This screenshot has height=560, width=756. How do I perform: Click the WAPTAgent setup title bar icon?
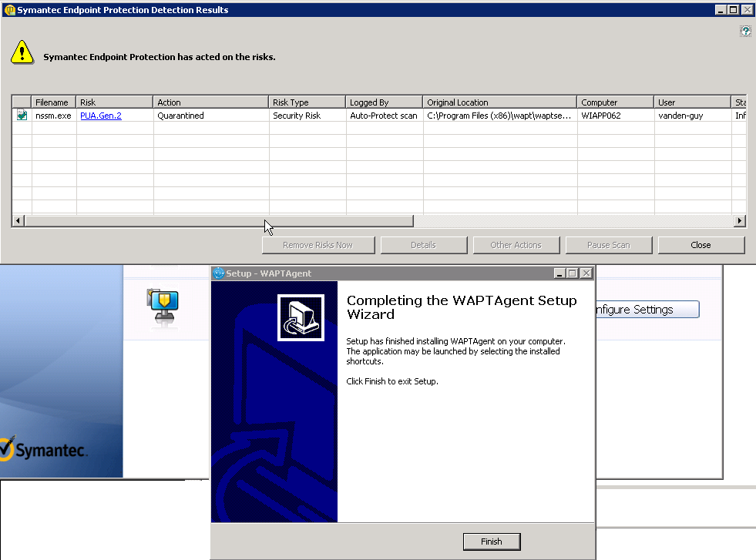pos(218,273)
